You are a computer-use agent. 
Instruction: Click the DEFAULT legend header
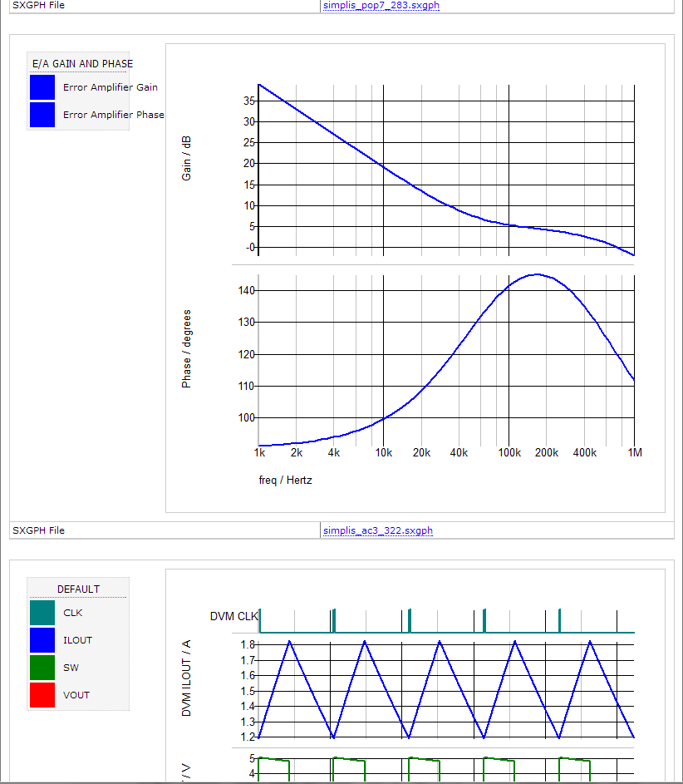(x=78, y=589)
